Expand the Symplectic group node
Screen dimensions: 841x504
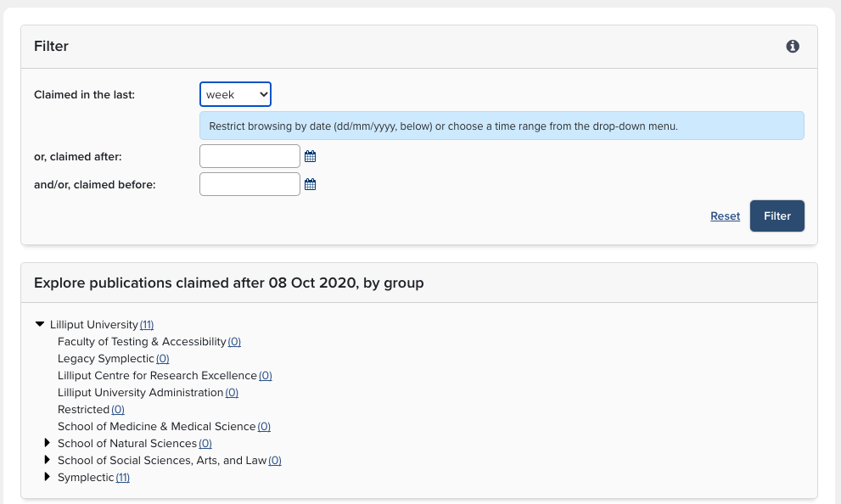point(48,477)
